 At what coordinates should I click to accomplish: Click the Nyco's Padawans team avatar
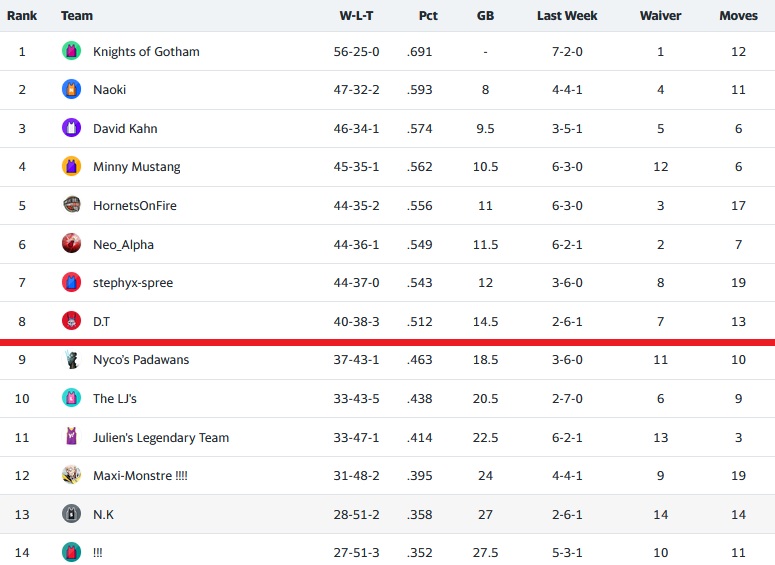[x=71, y=360]
